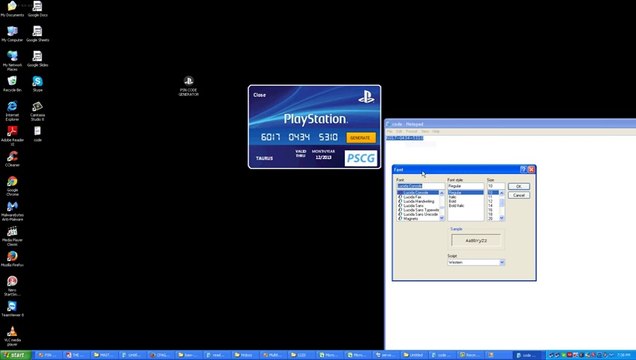Viewport: 636px width, 360px height.
Task: Launch Skype from the desktop
Action: coord(37,84)
